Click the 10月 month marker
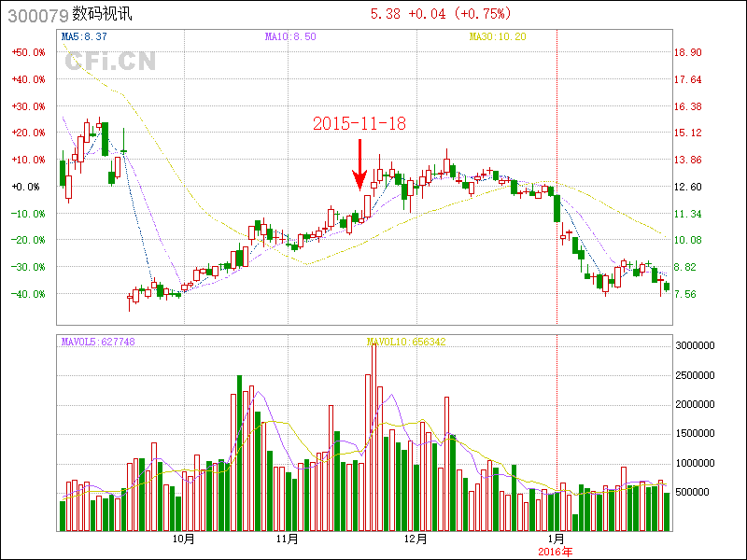747x560 pixels. 185,539
